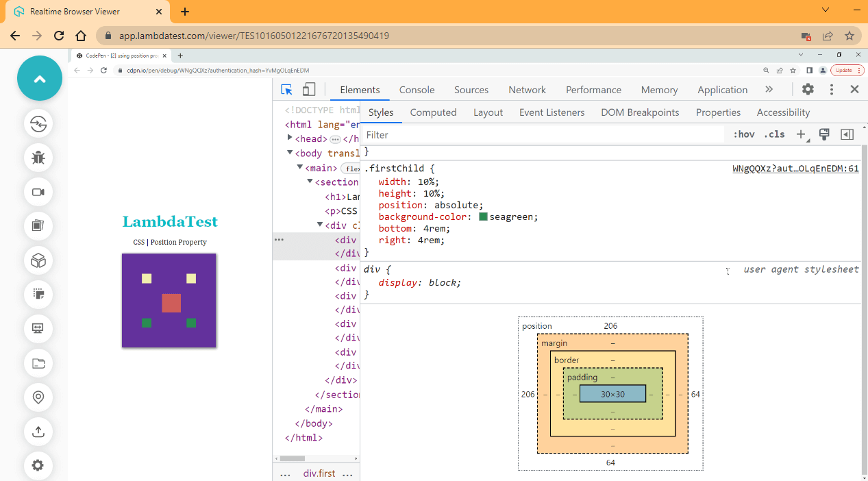Open the hidden DevTools panels chevron
Screen dimensions: 868x481
[769, 89]
